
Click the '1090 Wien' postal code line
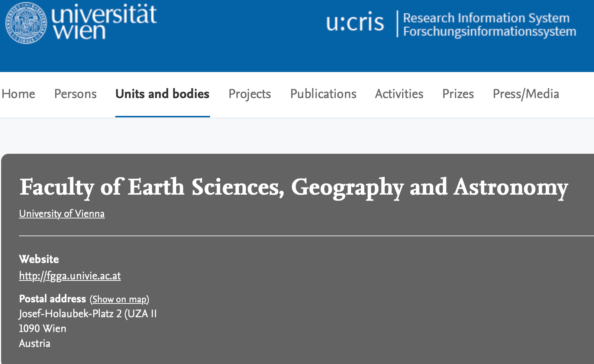[43, 329]
